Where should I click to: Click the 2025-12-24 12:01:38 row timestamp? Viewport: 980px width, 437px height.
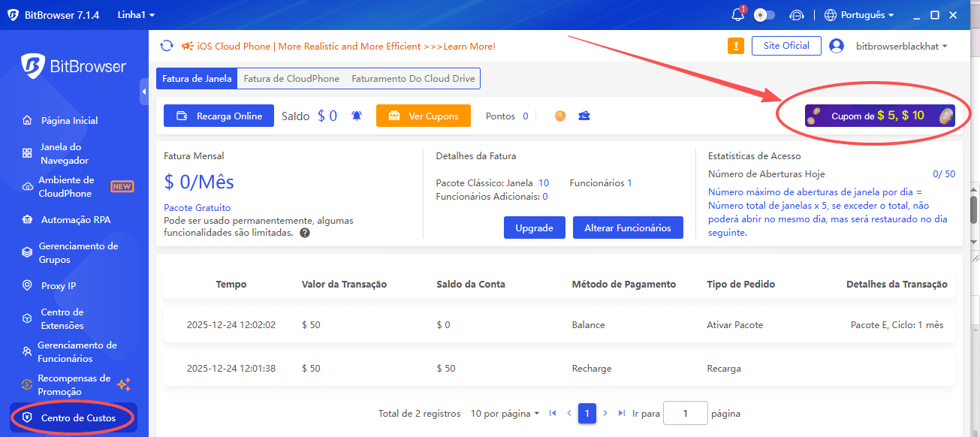point(231,369)
